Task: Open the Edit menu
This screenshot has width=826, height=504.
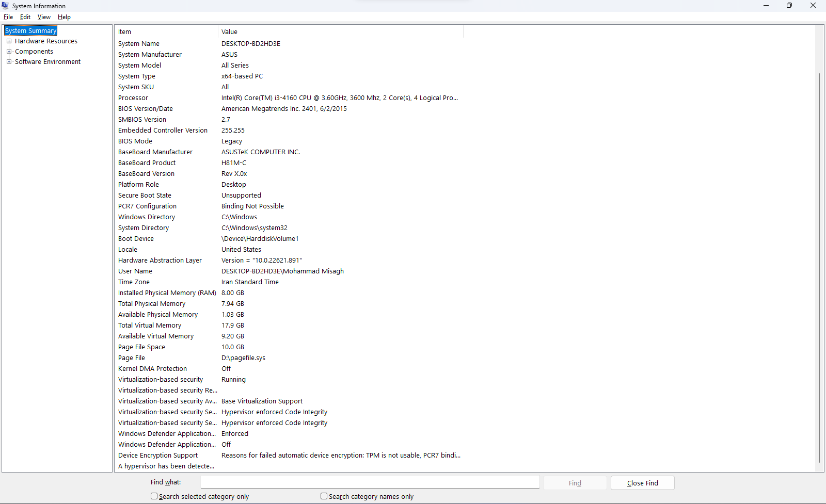Action: 25,17
